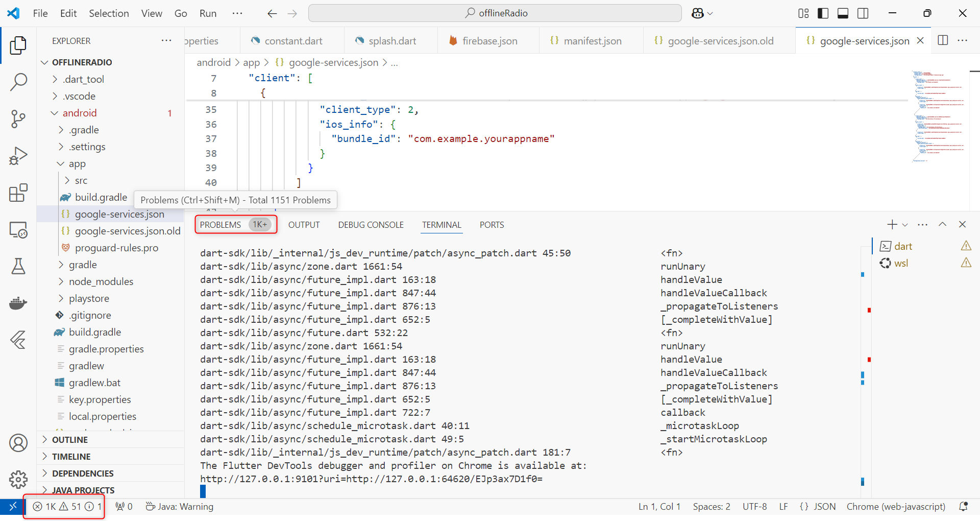Open the Run menu
Screen dimensions: 980x521
(208, 13)
